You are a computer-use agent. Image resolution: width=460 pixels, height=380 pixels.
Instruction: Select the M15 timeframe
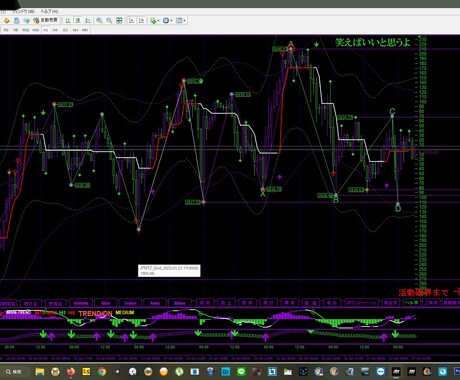coord(26,30)
